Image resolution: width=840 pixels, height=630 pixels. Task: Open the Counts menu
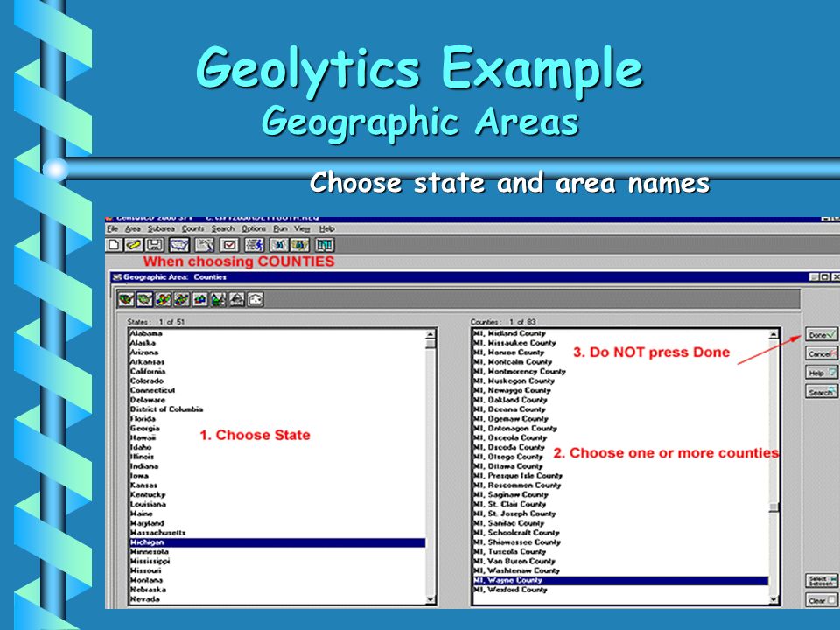pyautogui.click(x=192, y=228)
